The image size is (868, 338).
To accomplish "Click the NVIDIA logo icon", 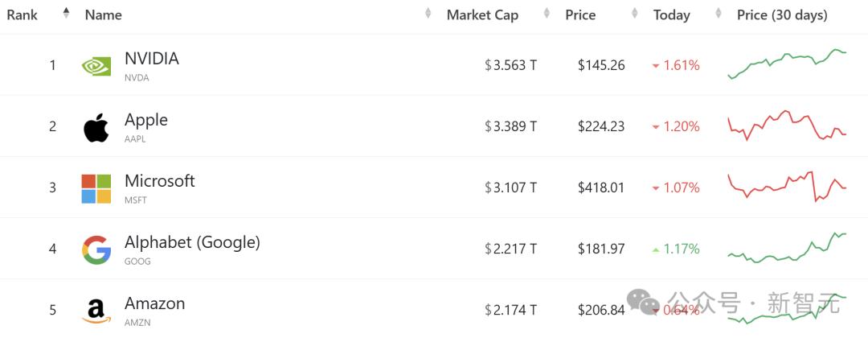I will click(x=96, y=67).
